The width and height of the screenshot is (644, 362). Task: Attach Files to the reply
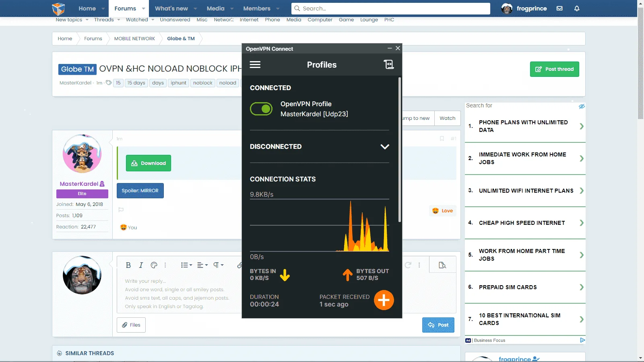click(131, 325)
